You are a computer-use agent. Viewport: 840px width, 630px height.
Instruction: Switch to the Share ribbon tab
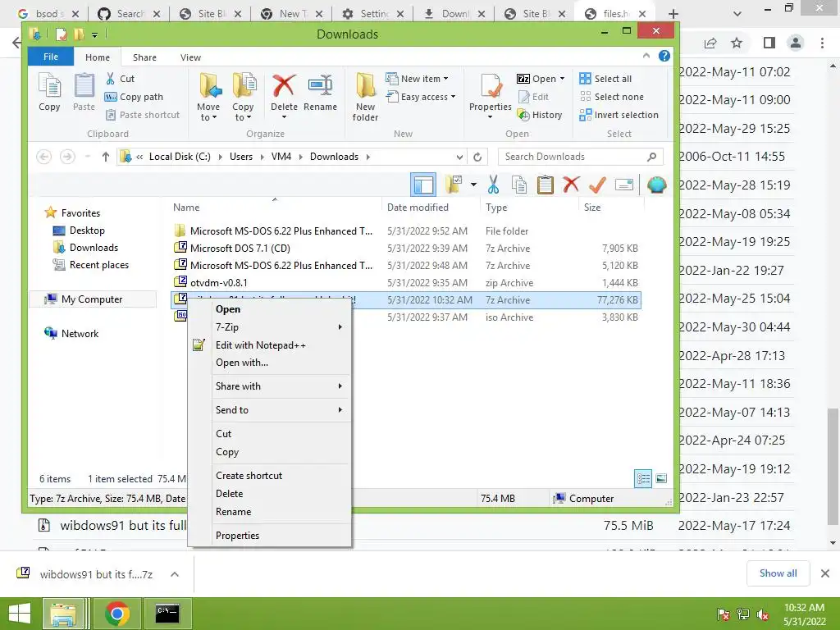pos(144,57)
